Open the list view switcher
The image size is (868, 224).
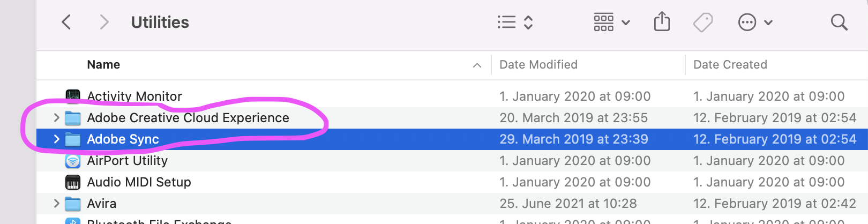[514, 23]
